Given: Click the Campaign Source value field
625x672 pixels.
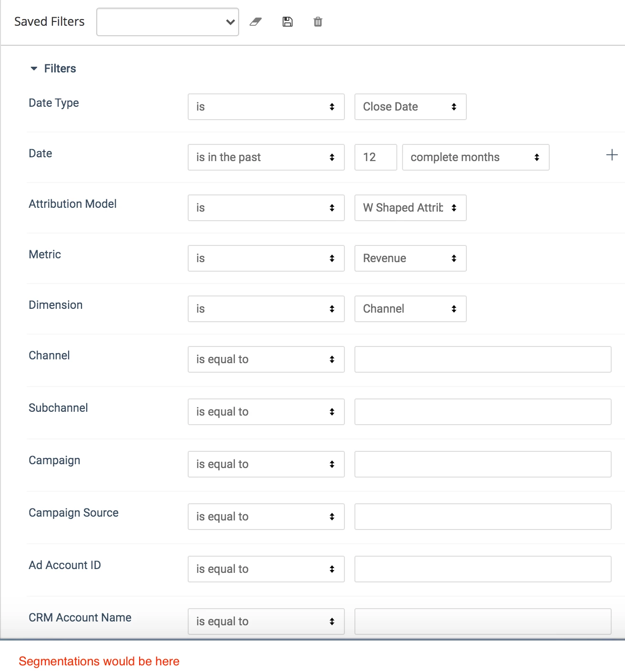Looking at the screenshot, I should tap(483, 517).
